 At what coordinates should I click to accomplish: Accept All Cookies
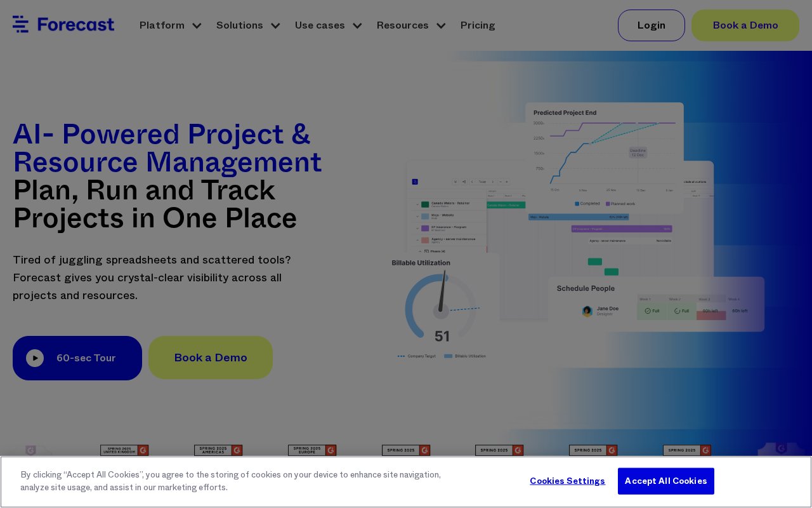click(x=666, y=481)
